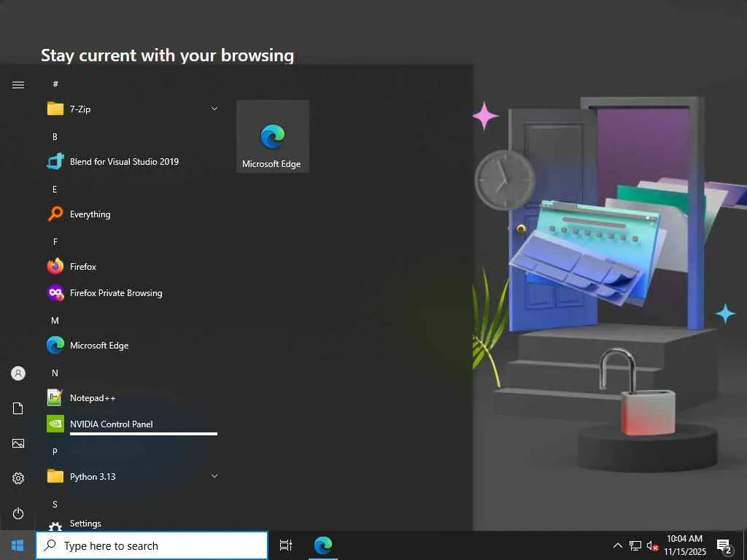Jump to the # letter header
The image size is (747, 560).
pos(55,84)
